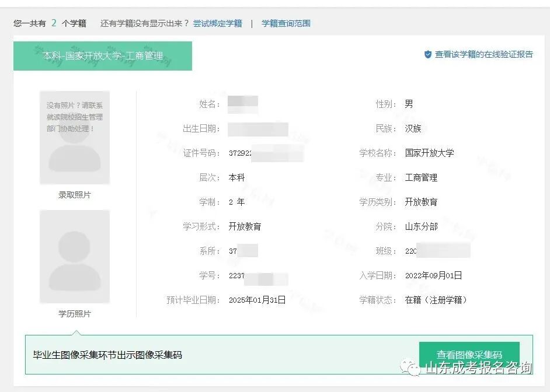This screenshot has height=392, width=550.
Task: Open the 学籍查询范围 link
Action: click(285, 23)
